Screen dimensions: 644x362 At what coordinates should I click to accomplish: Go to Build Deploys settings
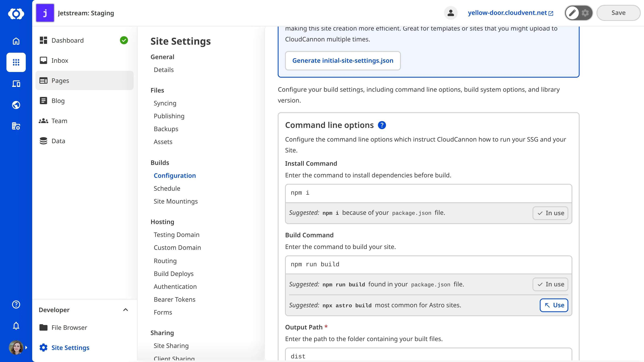click(x=173, y=274)
